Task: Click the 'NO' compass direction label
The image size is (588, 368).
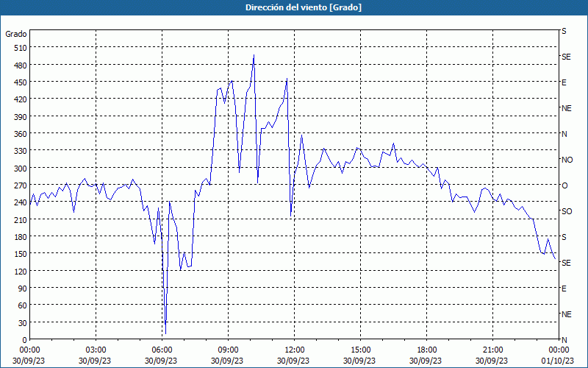Action: (x=567, y=160)
